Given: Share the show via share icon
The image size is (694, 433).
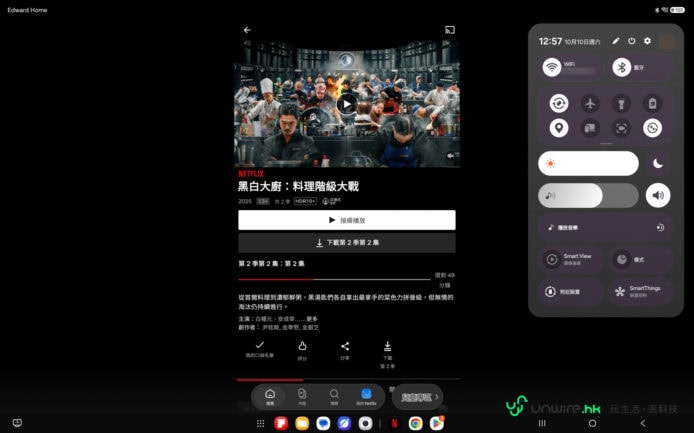Looking at the screenshot, I should (345, 350).
